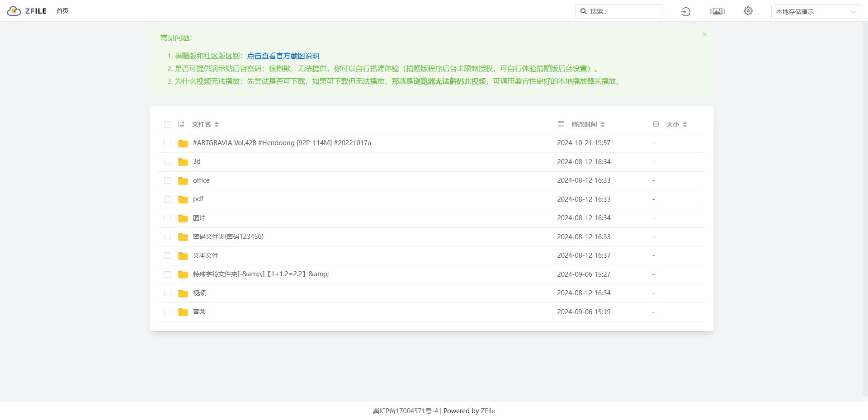Screen dimensions: 868x420
Task: Check the 密码文件夹 row checkbox
Action: pos(167,237)
